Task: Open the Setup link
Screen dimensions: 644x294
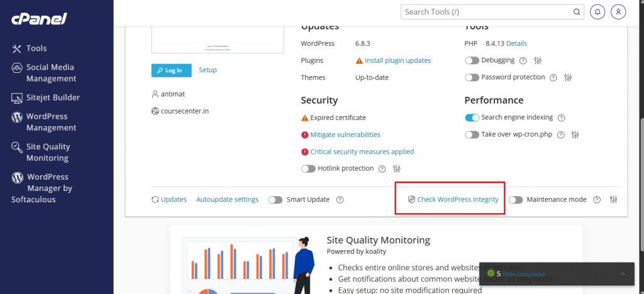Action: point(208,70)
